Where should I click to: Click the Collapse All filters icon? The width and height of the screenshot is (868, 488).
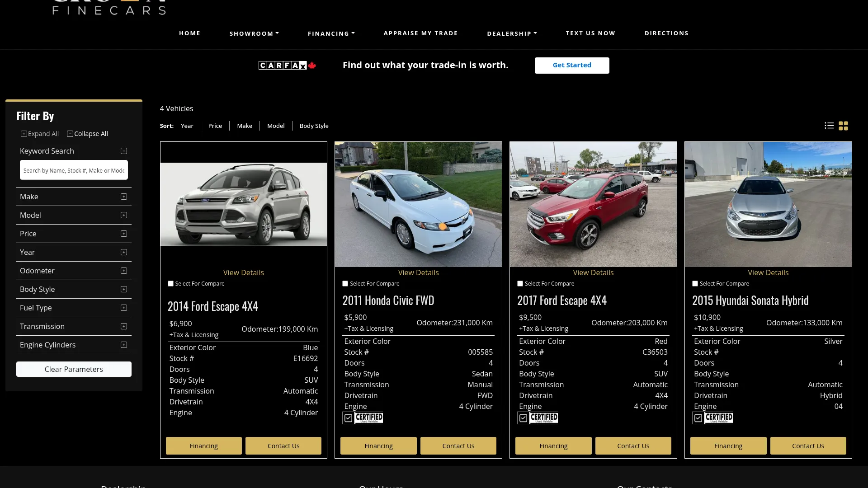coord(70,134)
